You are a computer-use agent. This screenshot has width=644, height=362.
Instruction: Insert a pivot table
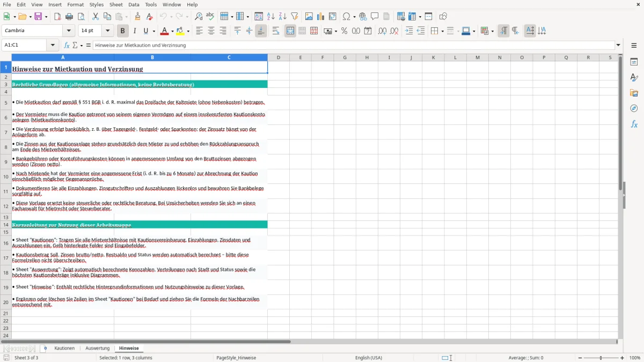click(333, 17)
